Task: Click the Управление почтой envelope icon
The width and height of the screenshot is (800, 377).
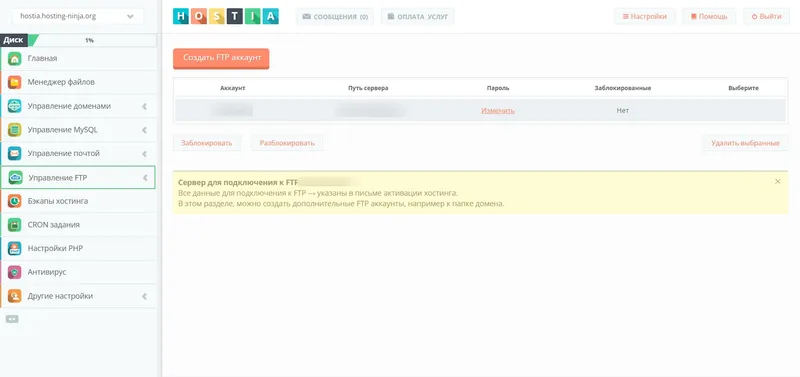Action: click(14, 154)
